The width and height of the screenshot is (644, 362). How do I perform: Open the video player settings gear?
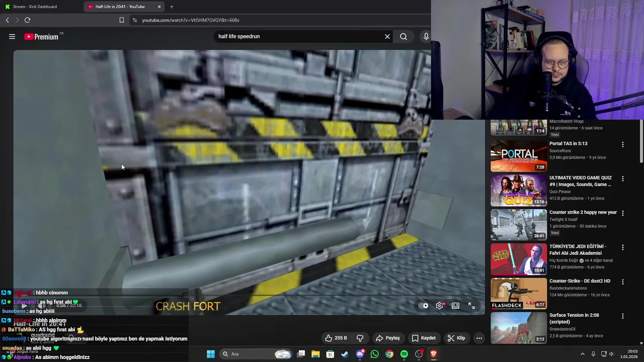click(439, 306)
